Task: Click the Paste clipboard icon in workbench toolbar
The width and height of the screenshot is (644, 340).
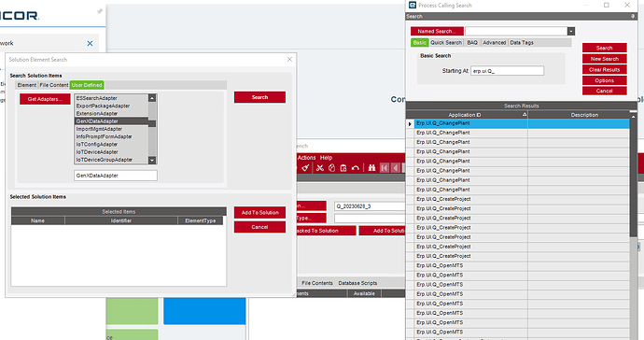Action: tap(343, 168)
